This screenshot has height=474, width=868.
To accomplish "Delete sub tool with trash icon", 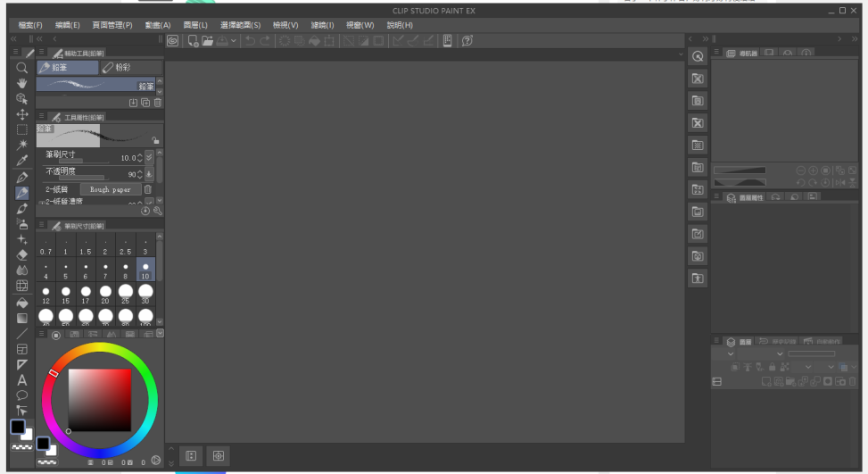I will (x=158, y=103).
